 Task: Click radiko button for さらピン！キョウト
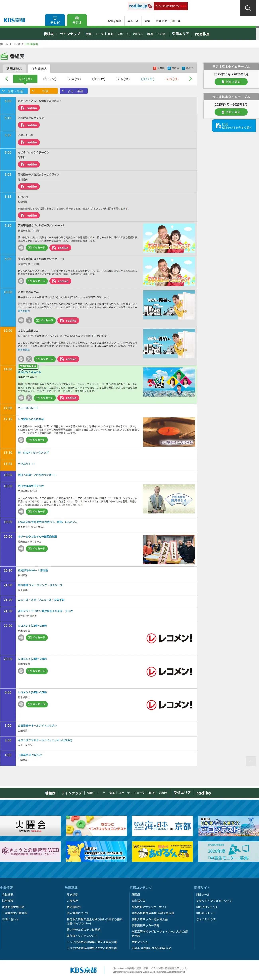click(x=69, y=398)
